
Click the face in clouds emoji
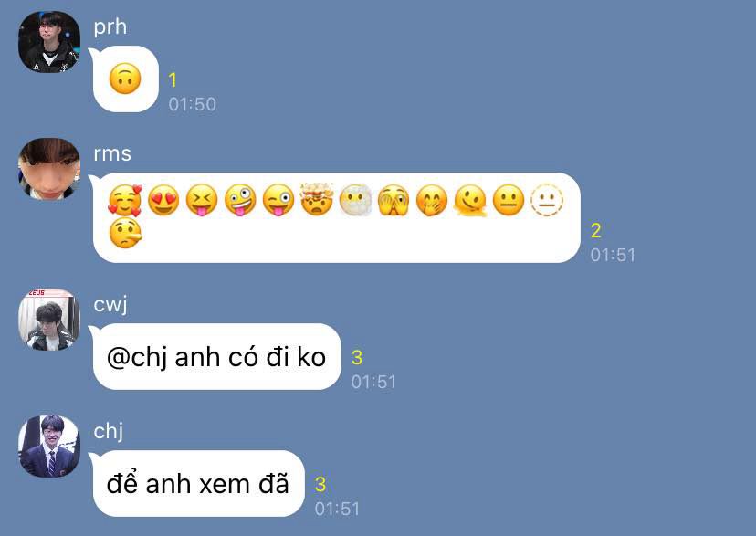(x=355, y=200)
